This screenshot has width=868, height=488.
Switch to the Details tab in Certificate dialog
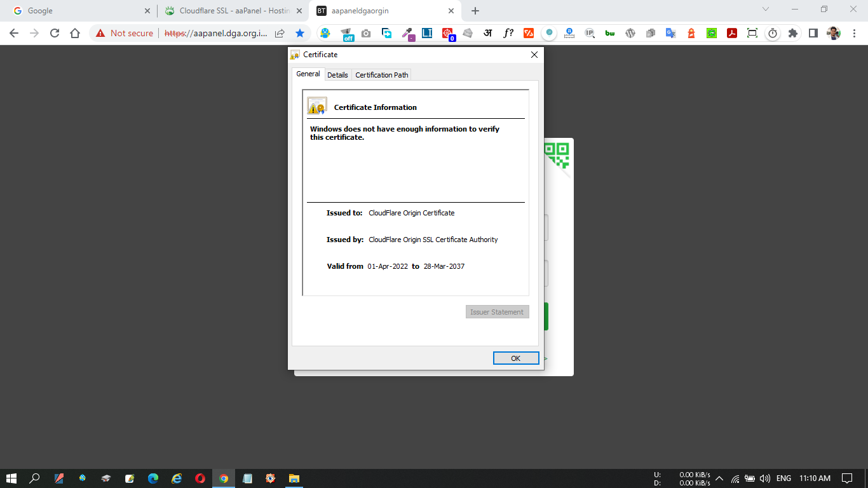(x=337, y=75)
